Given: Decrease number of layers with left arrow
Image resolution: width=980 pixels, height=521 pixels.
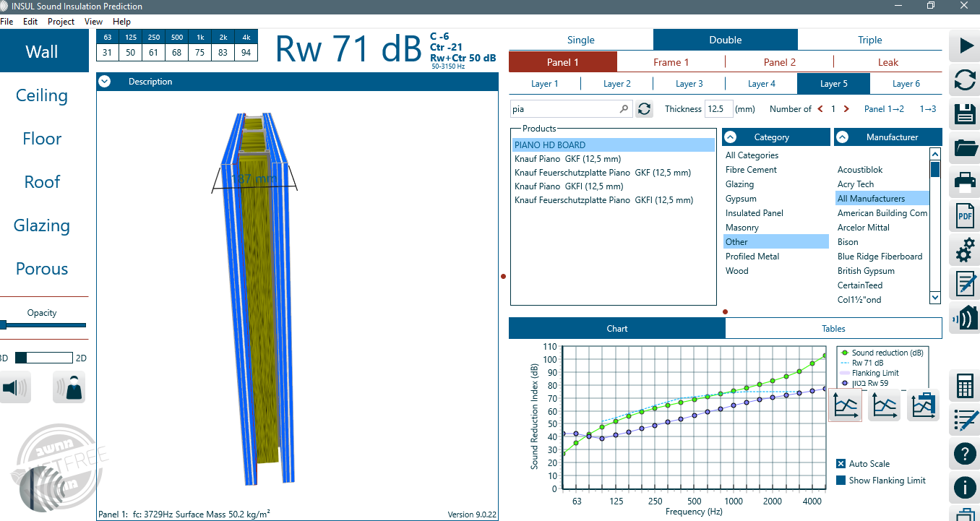Looking at the screenshot, I should click(x=820, y=109).
